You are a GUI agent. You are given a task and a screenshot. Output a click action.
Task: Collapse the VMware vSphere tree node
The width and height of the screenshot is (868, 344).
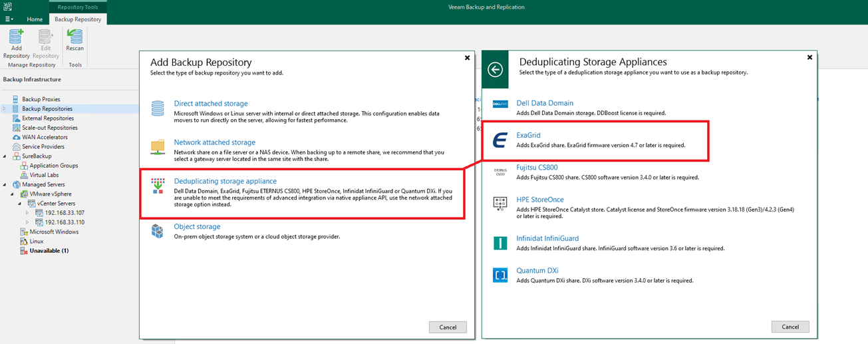pos(13,194)
